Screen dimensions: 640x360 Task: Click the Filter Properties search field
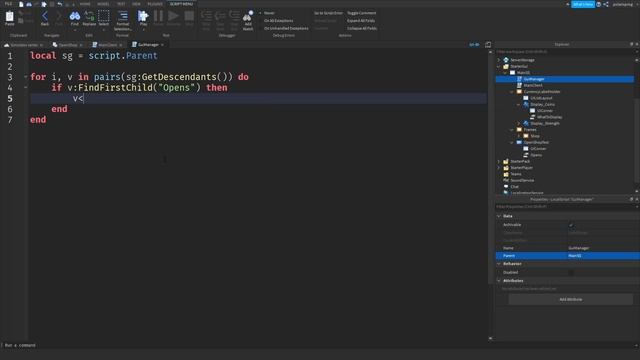point(565,207)
